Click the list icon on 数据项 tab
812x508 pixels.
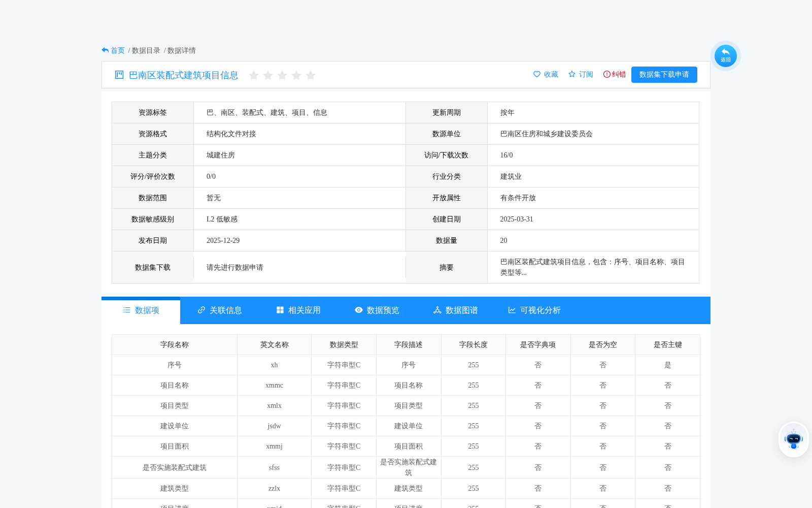127,310
